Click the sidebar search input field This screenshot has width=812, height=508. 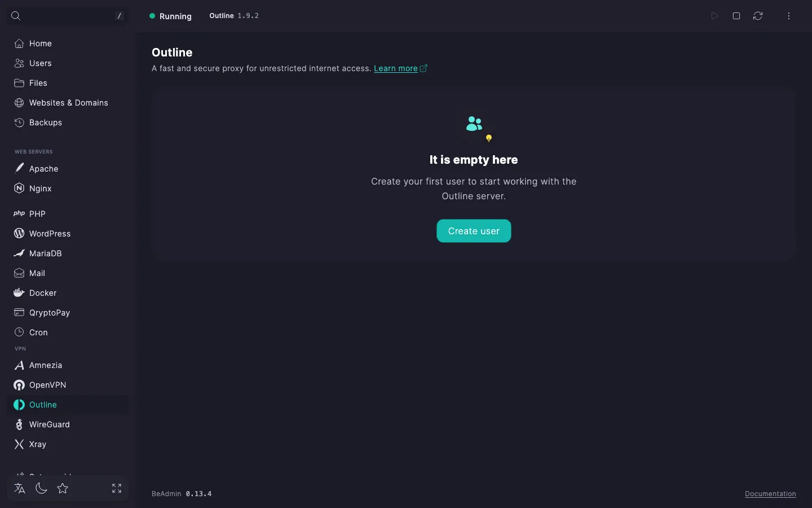[68, 16]
